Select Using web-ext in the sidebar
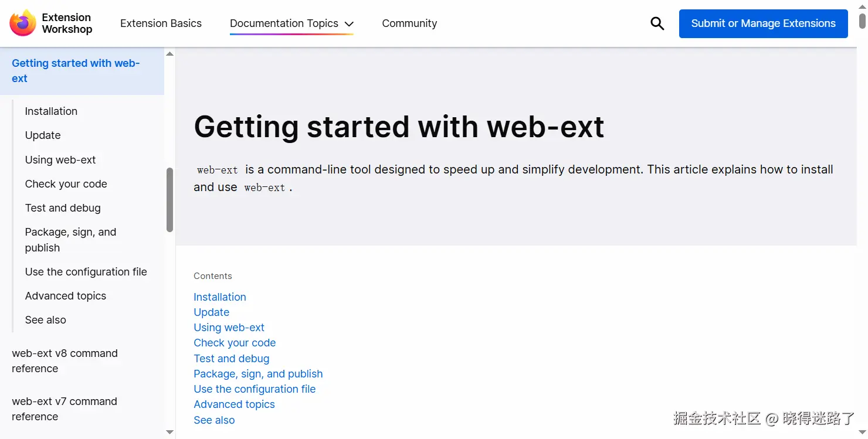The image size is (868, 439). (60, 160)
